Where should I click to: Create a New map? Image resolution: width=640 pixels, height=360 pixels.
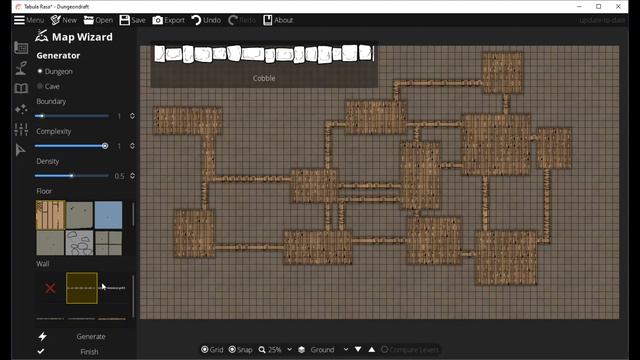(63, 20)
